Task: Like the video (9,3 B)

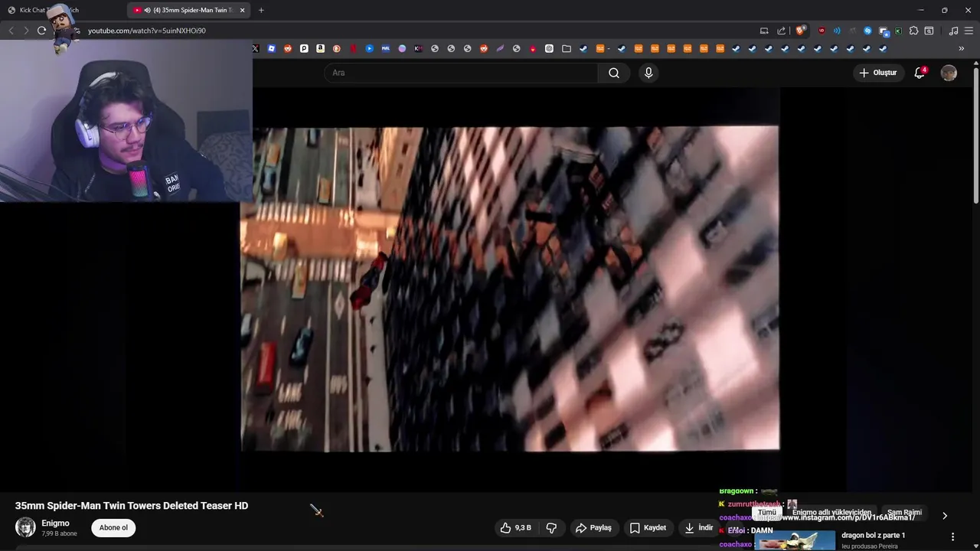Action: point(515,527)
